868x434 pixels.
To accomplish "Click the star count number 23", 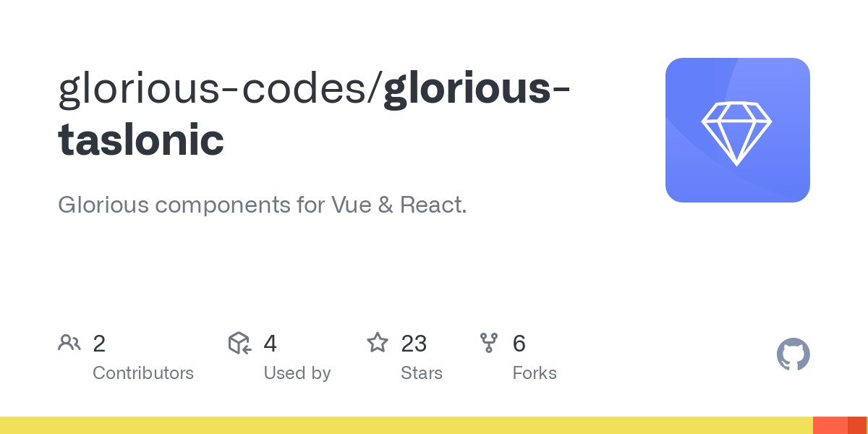I will click(x=414, y=344).
